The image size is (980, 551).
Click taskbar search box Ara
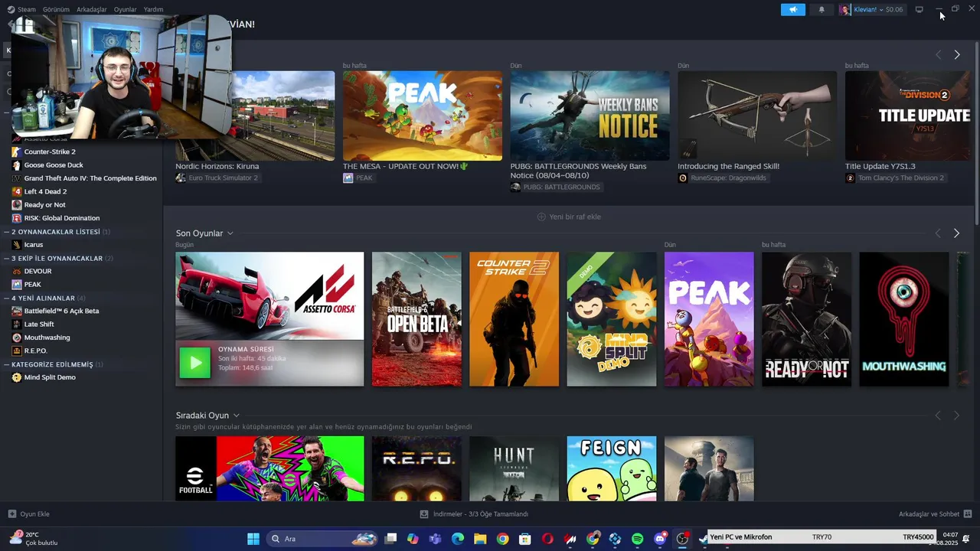point(323,539)
